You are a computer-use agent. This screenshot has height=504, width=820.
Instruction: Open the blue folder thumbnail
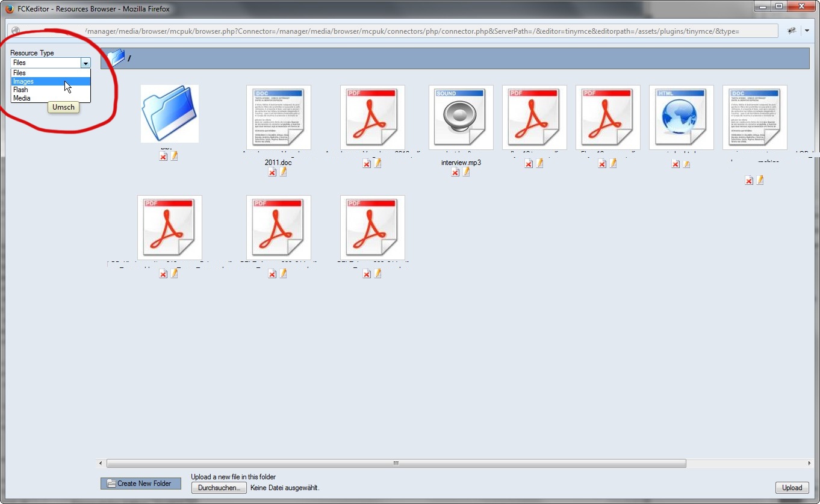click(169, 115)
